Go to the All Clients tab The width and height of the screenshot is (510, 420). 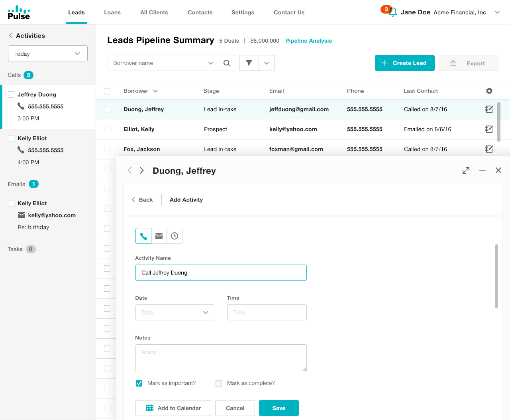click(154, 12)
